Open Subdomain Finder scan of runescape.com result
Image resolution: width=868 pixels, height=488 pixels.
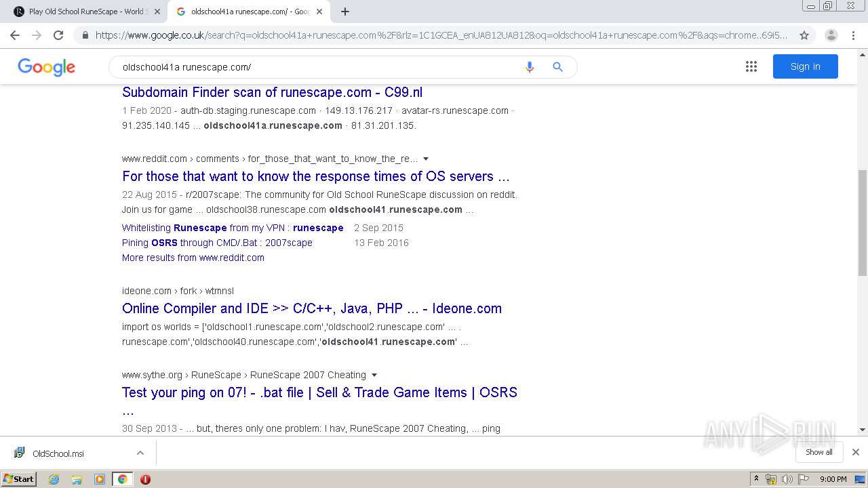pyautogui.click(x=272, y=92)
